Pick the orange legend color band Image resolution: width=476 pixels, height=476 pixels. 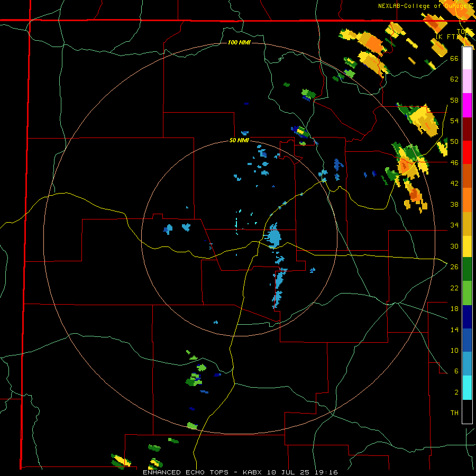[x=467, y=200]
